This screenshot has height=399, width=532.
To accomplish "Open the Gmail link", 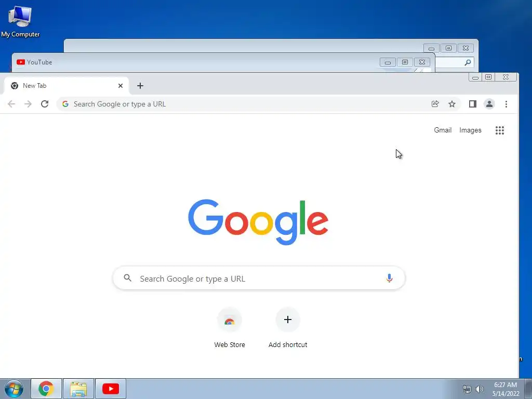I will pyautogui.click(x=443, y=130).
